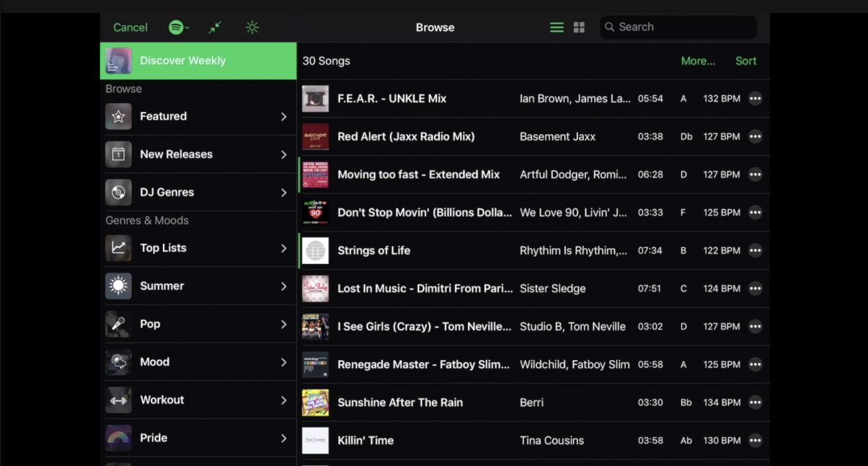Focus the Search field
Screen dimensions: 868x466
678,27
